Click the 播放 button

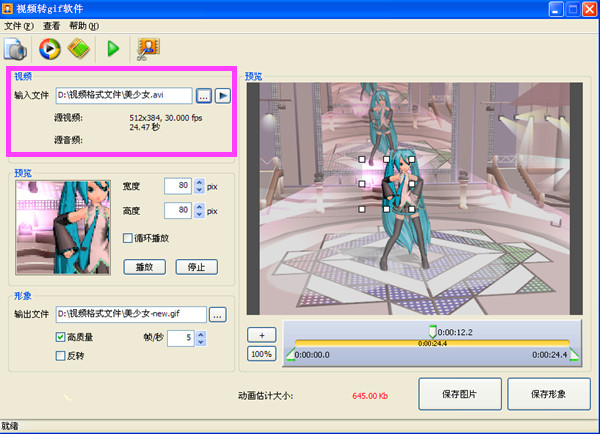click(145, 267)
